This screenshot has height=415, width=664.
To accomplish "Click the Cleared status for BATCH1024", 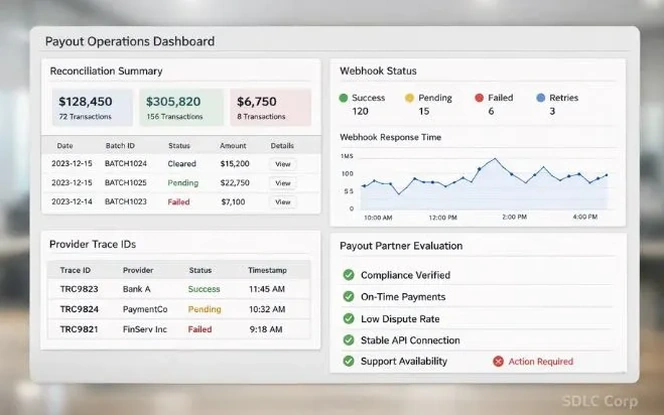I will (182, 164).
